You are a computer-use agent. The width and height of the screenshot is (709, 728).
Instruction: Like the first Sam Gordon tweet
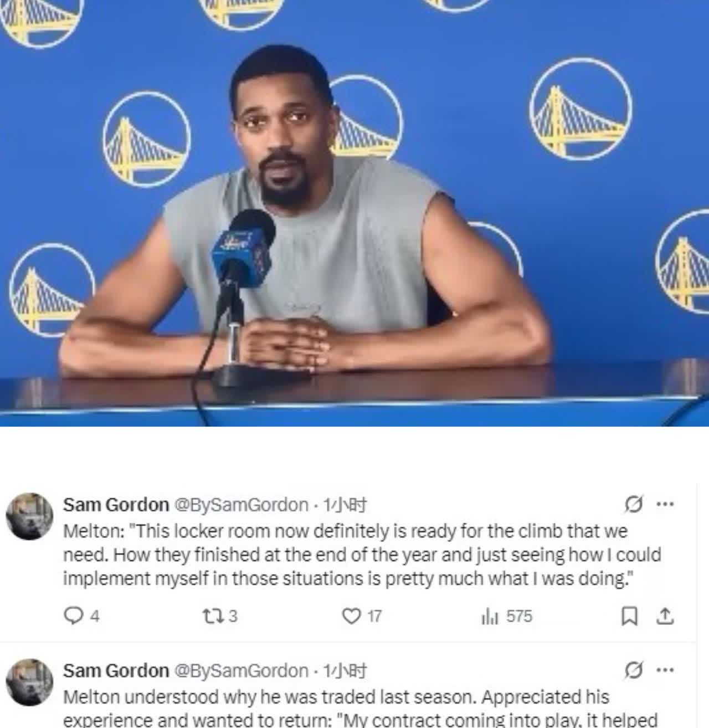point(362,616)
